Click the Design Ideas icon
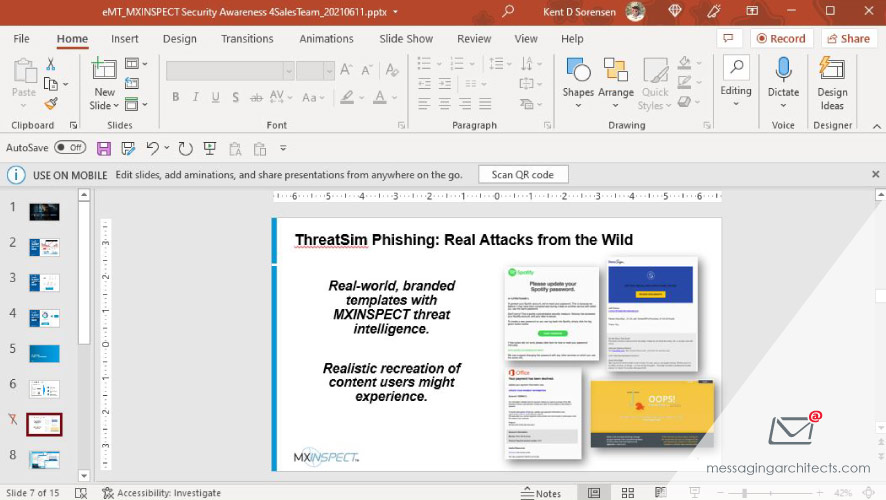 click(831, 83)
